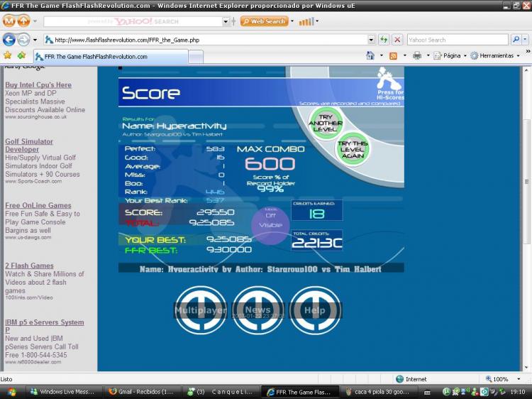
Task: Click the Name: Hyperactivity title text
Action: pyautogui.click(x=174, y=126)
